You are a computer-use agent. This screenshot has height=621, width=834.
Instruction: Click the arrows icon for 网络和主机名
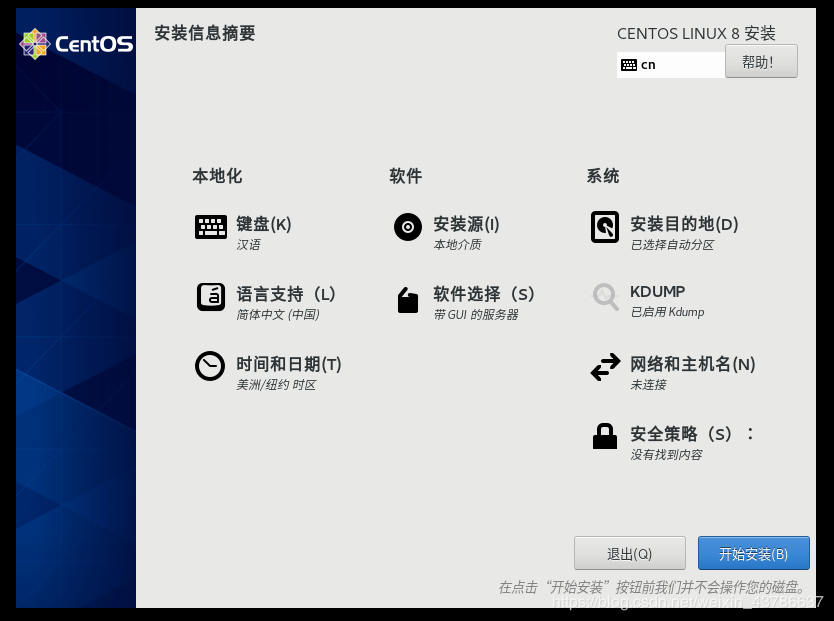(605, 367)
